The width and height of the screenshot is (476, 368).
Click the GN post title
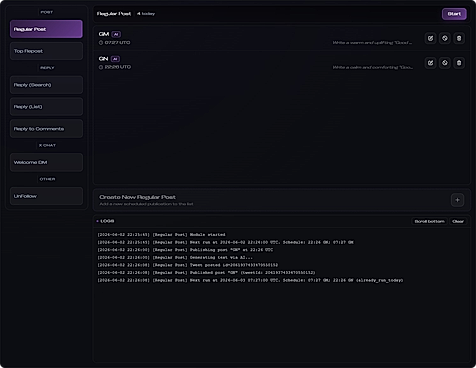click(x=103, y=59)
